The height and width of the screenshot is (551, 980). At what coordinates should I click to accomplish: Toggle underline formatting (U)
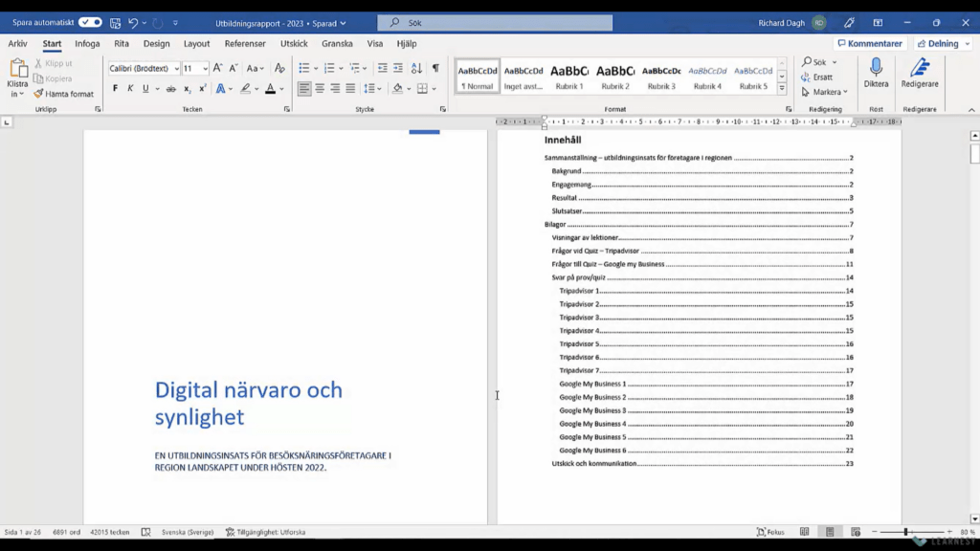(x=145, y=89)
